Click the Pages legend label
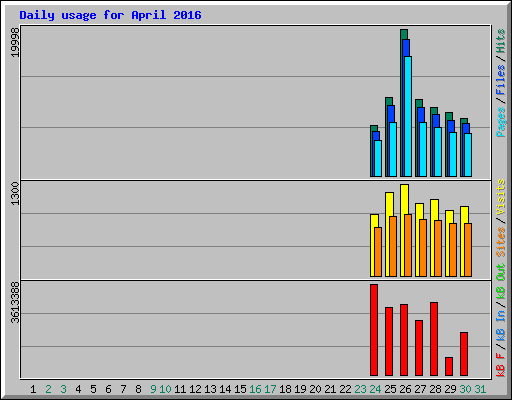The height and width of the screenshot is (400, 512). click(500, 122)
